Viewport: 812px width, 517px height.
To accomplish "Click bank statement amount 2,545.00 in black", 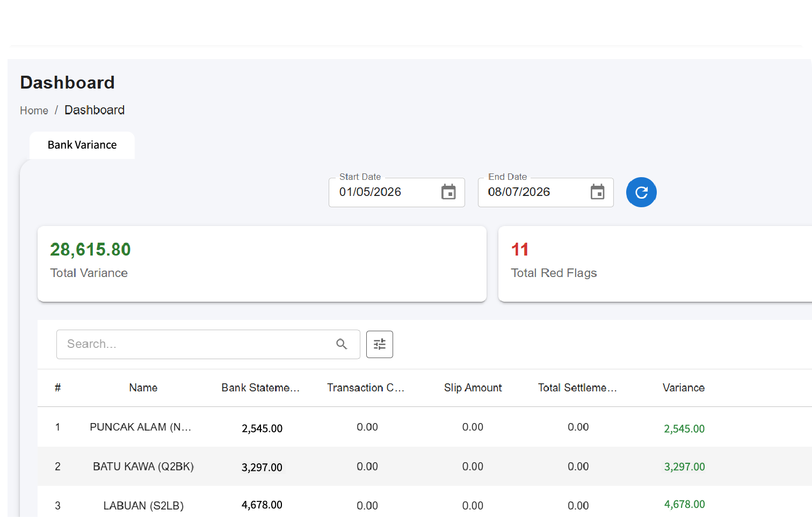I will point(262,428).
